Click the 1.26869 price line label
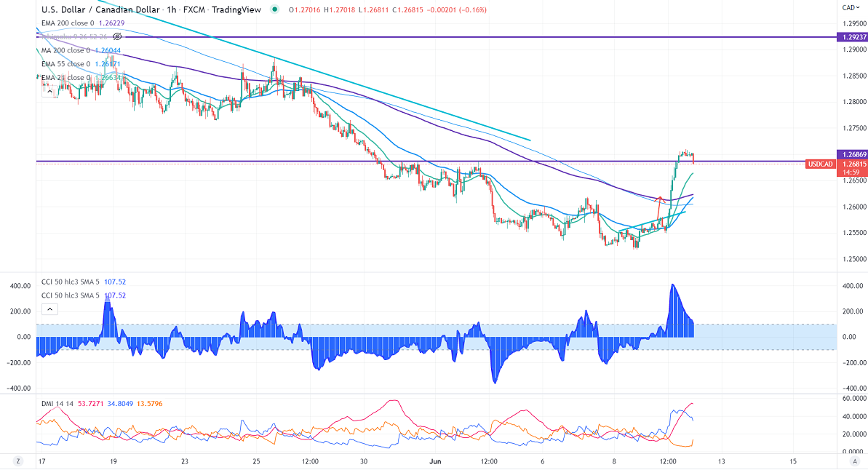Viewport: 868px width, 470px height. 852,155
